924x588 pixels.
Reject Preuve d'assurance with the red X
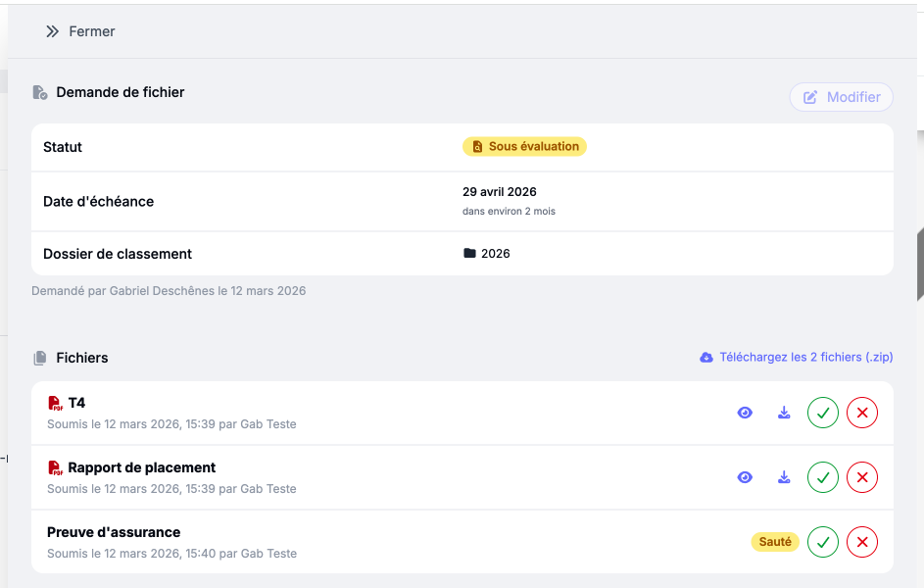pos(861,541)
